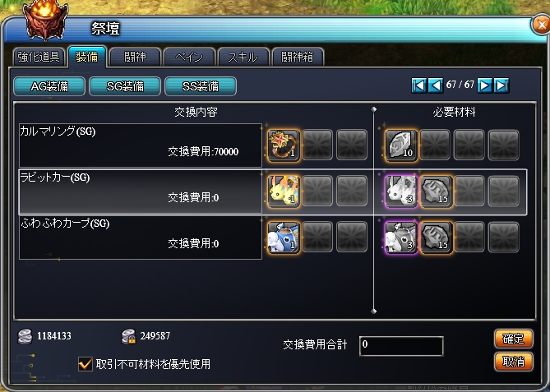Toggle 取引不可材料を優先使用 checkbox
The image size is (550, 392).
tap(86, 364)
